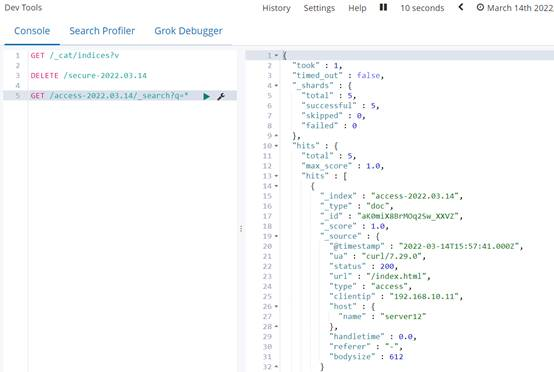Change the 10 seconds refresh interval

point(422,8)
